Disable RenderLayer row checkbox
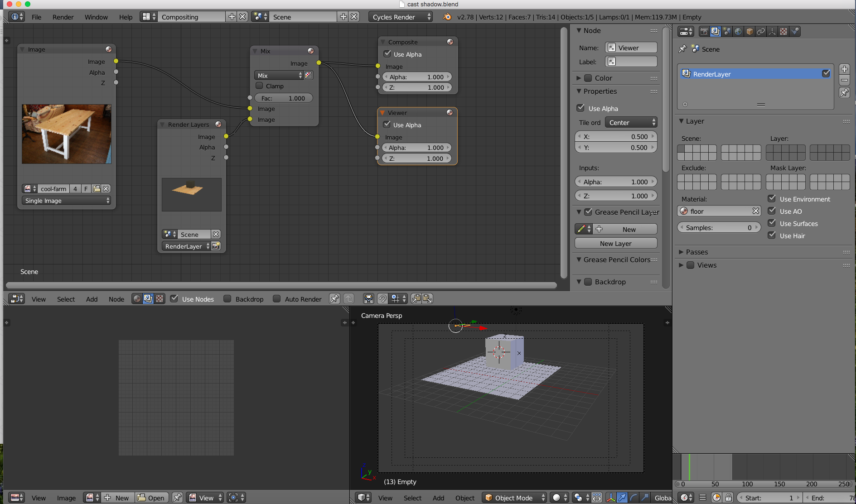This screenshot has height=504, width=856. tap(826, 73)
